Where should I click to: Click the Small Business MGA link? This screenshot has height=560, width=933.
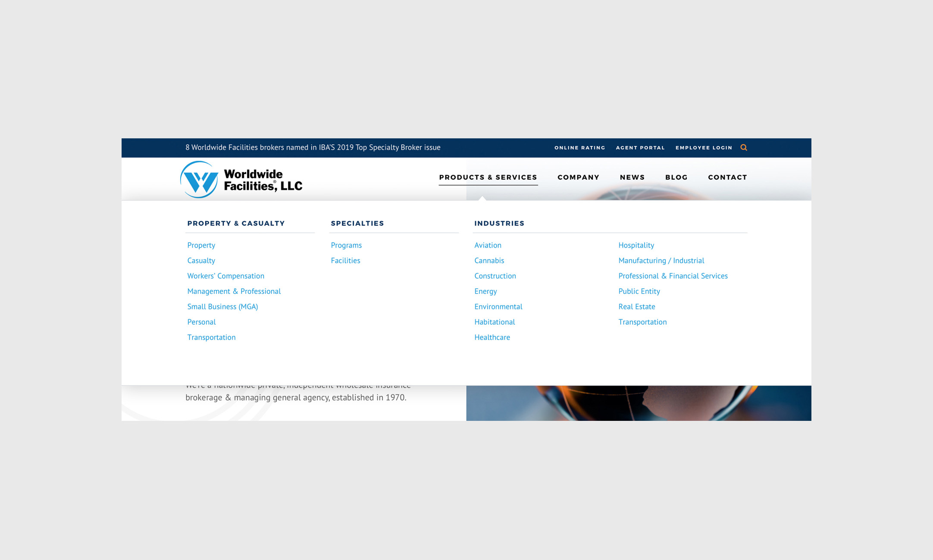(222, 306)
